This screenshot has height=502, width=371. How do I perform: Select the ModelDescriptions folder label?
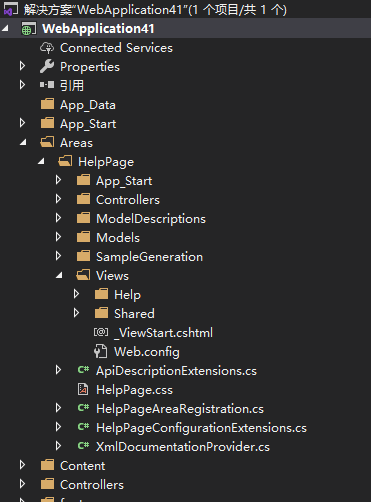(x=151, y=219)
